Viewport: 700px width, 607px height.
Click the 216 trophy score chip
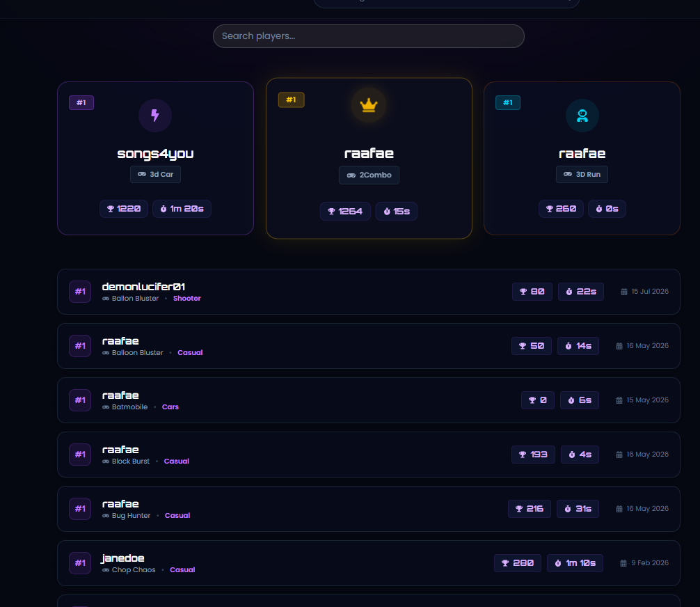coord(529,509)
